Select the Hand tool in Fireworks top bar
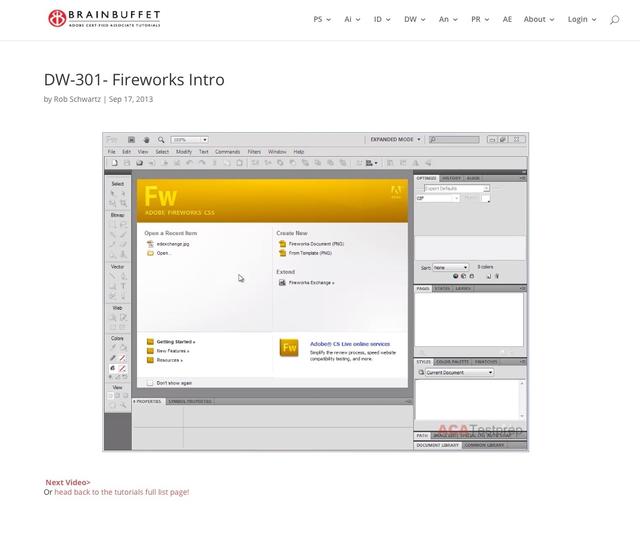The width and height of the screenshot is (640, 539). pyautogui.click(x=147, y=140)
